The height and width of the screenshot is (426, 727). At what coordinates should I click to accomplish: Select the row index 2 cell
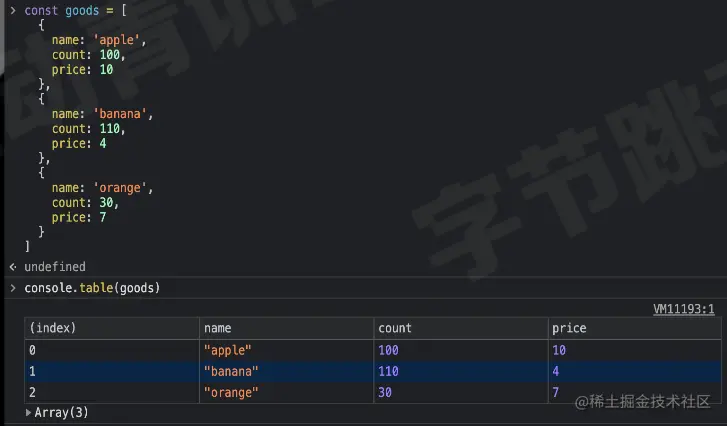(34, 392)
